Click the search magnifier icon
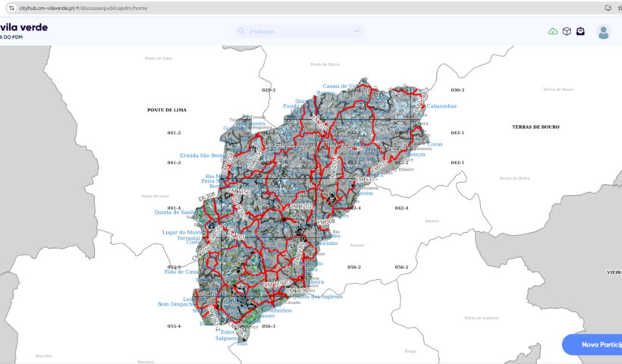Viewport: 622px width, 364px height. (x=242, y=32)
